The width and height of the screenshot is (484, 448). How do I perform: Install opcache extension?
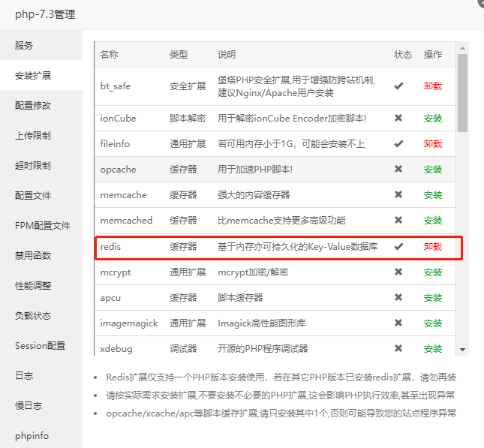433,169
